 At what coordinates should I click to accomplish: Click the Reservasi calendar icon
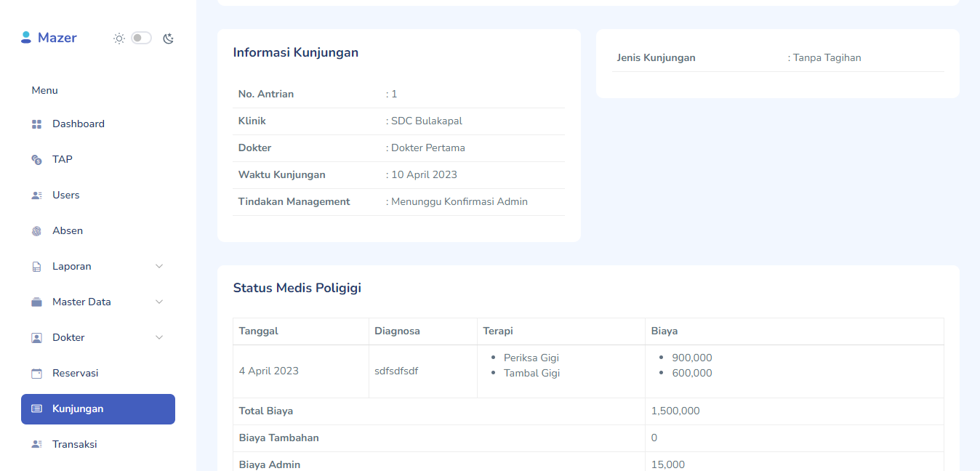(36, 374)
